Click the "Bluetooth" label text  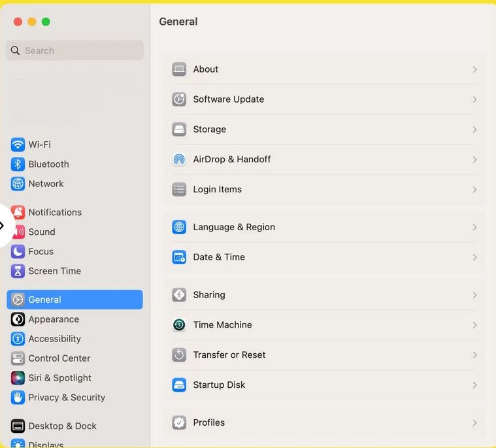coord(49,164)
